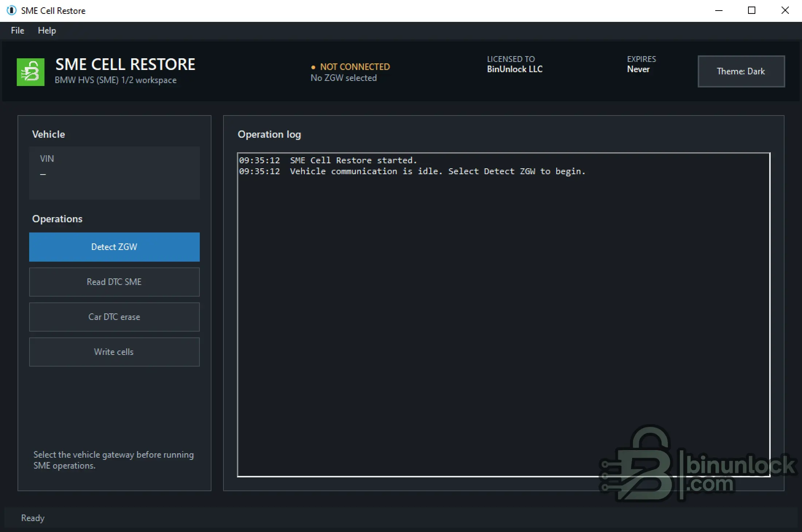Click the Never expiry value
Viewport: 802px width, 532px height.
click(638, 69)
